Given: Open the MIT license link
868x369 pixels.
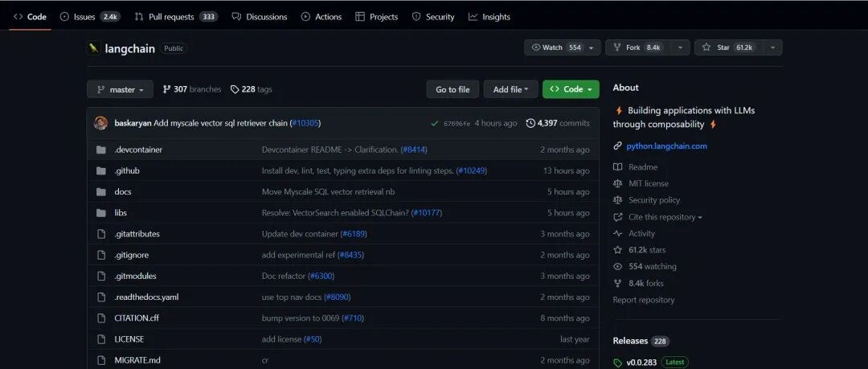Looking at the screenshot, I should point(649,183).
